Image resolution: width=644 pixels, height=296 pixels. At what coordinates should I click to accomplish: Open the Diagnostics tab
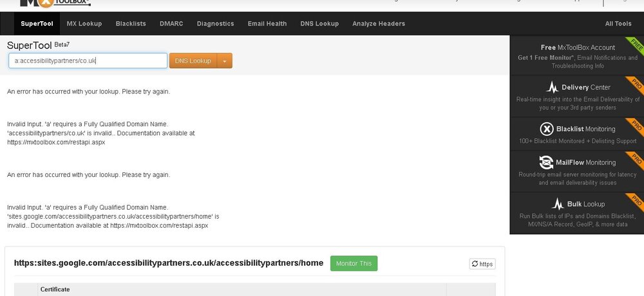[215, 24]
